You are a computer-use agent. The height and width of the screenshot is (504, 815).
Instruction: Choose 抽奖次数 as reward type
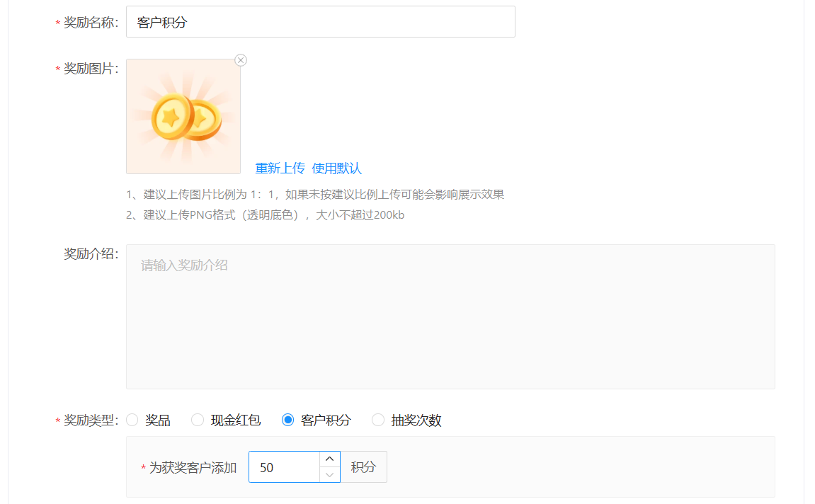point(378,420)
